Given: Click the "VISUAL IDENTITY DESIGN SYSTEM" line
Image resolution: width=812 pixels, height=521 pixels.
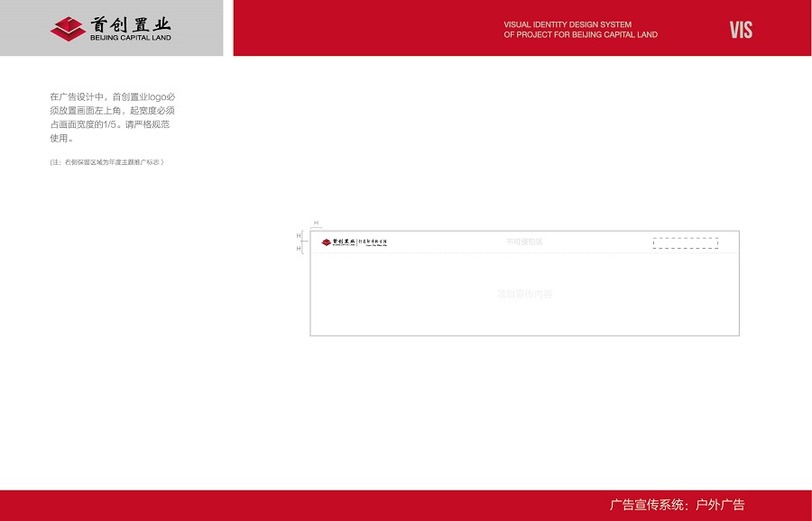Looking at the screenshot, I should [x=567, y=24].
